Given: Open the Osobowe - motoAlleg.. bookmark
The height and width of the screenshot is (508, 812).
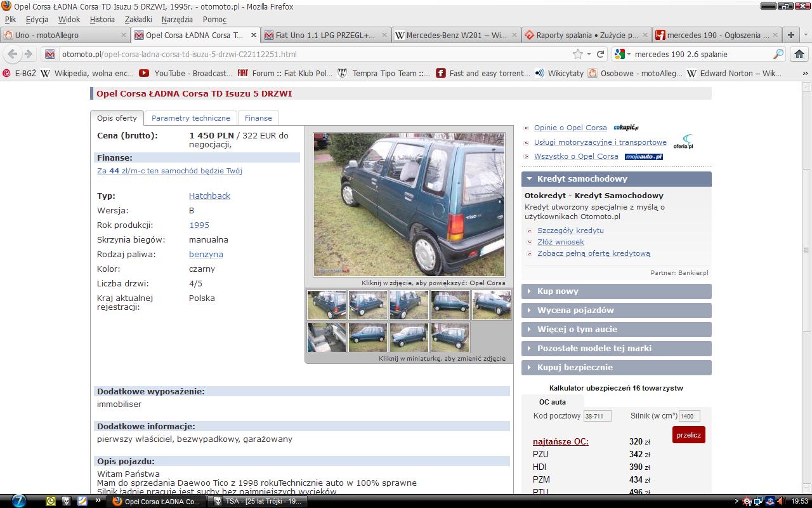Looking at the screenshot, I should point(635,73).
